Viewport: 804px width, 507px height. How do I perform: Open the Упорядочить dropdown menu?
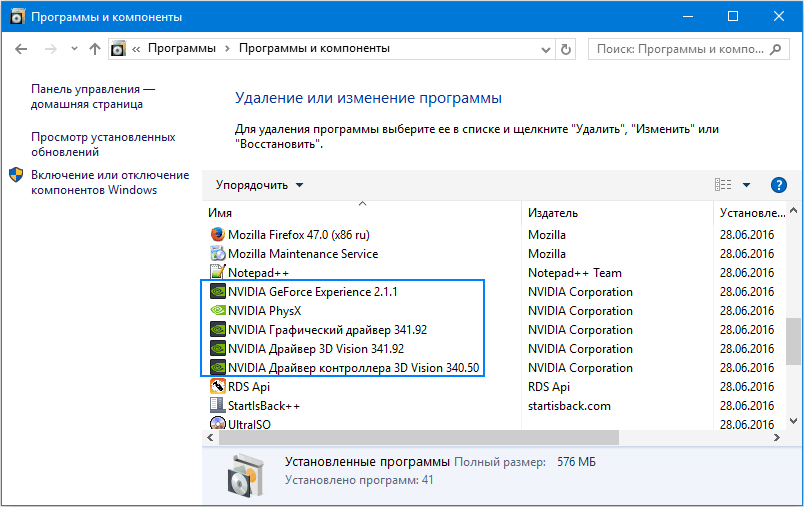tap(259, 185)
